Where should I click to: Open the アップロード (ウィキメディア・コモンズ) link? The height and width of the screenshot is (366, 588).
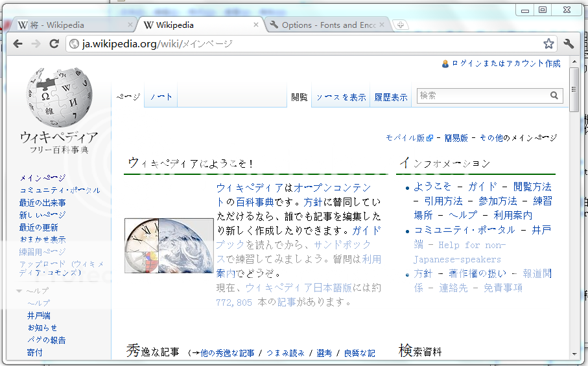[62, 269]
